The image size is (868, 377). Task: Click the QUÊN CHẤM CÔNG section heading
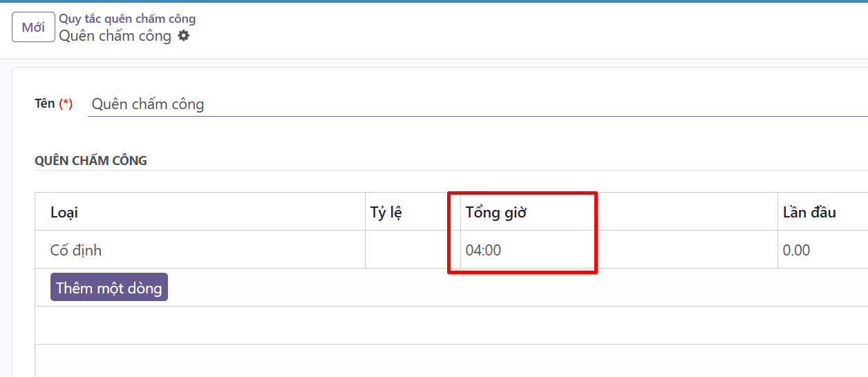pos(91,161)
